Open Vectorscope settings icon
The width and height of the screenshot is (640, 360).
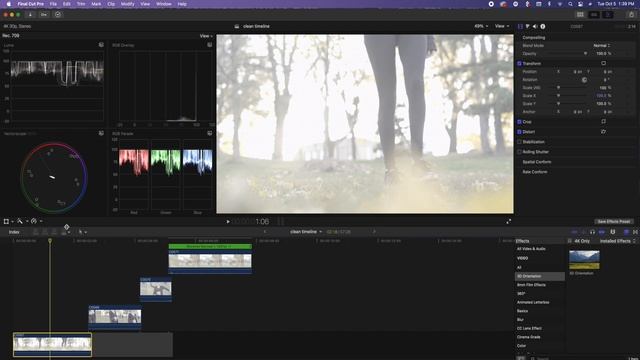(101, 133)
